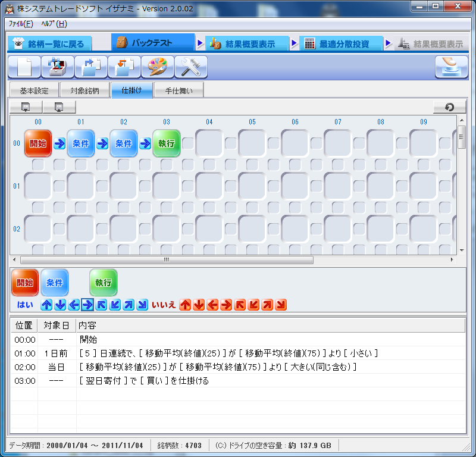Select the 仕掛け tab

[131, 90]
